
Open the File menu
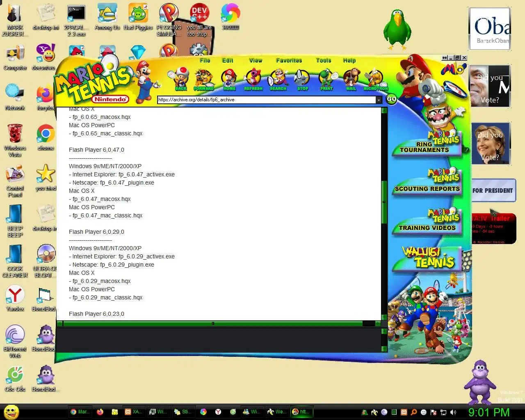coord(205,60)
